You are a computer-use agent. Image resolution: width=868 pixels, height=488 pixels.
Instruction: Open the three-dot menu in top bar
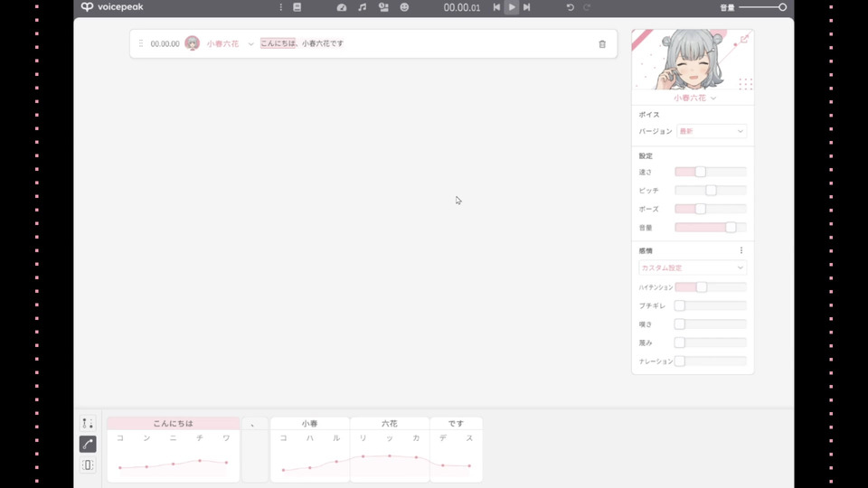[280, 7]
